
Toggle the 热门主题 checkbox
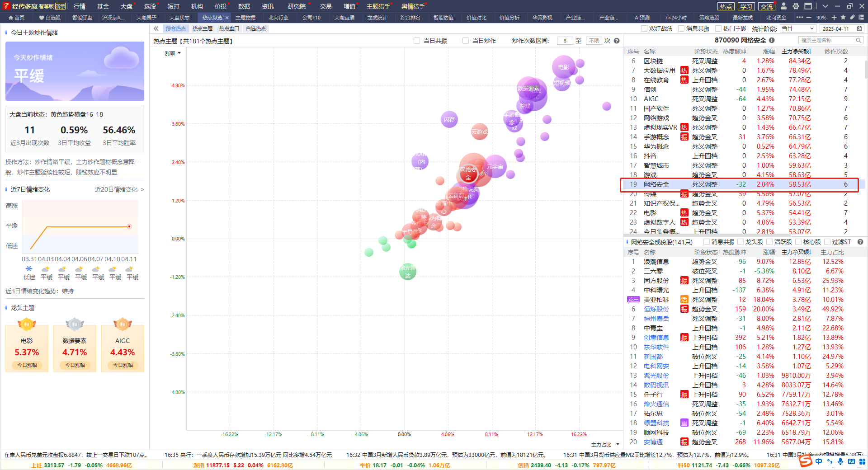[718, 28]
